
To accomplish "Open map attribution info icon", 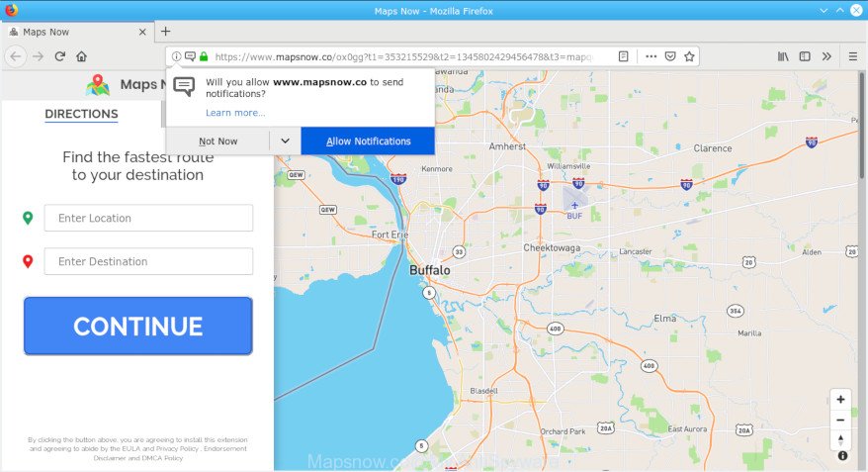I will 842,456.
